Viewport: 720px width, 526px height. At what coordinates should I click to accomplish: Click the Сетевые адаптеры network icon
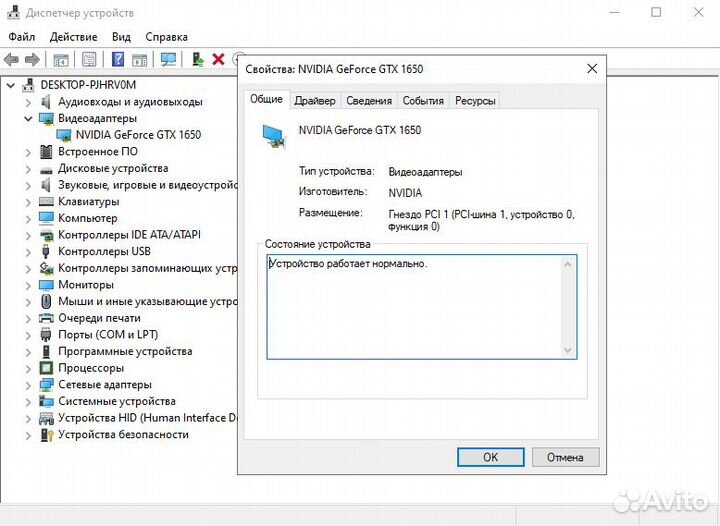[x=46, y=385]
